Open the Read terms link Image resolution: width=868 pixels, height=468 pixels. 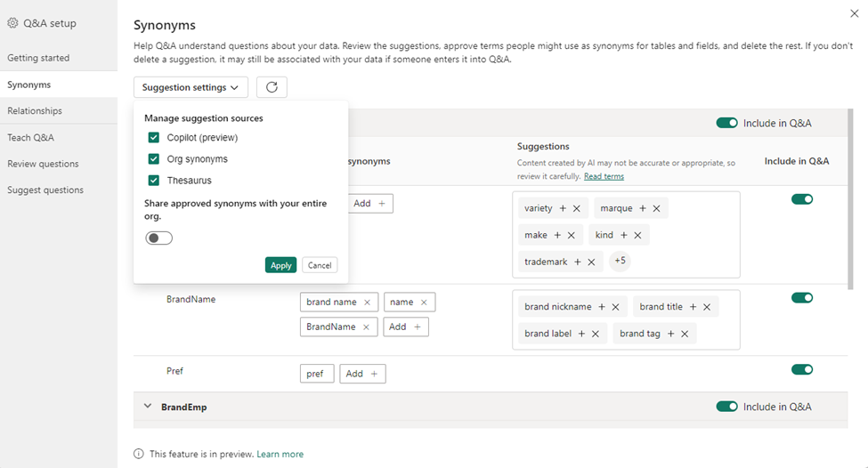click(604, 176)
